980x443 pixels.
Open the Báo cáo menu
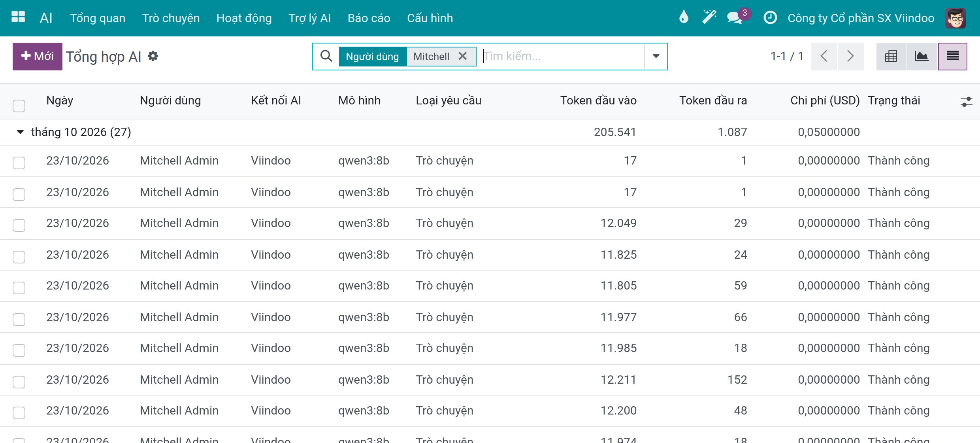[x=369, y=18]
